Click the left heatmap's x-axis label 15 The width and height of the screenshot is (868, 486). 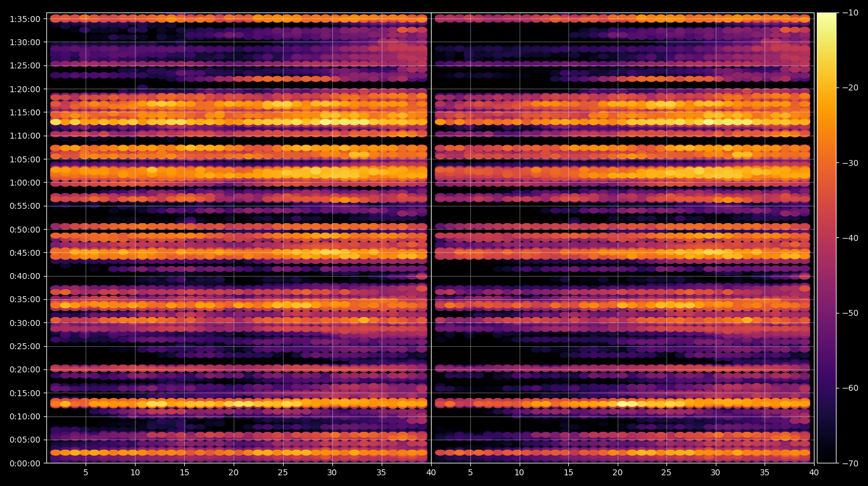[x=184, y=473]
